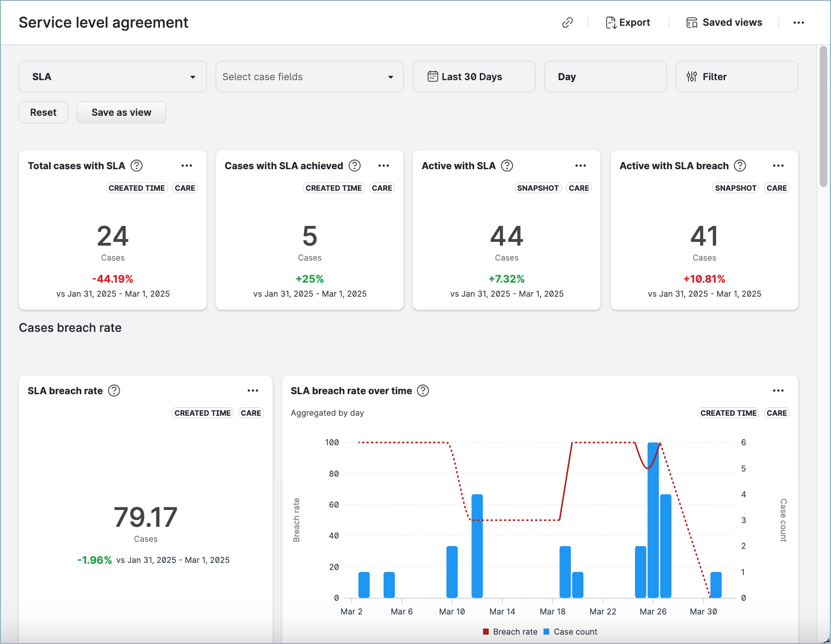The height and width of the screenshot is (644, 831).
Task: Click help icon next to Total cases with SLA
Action: 136,165
